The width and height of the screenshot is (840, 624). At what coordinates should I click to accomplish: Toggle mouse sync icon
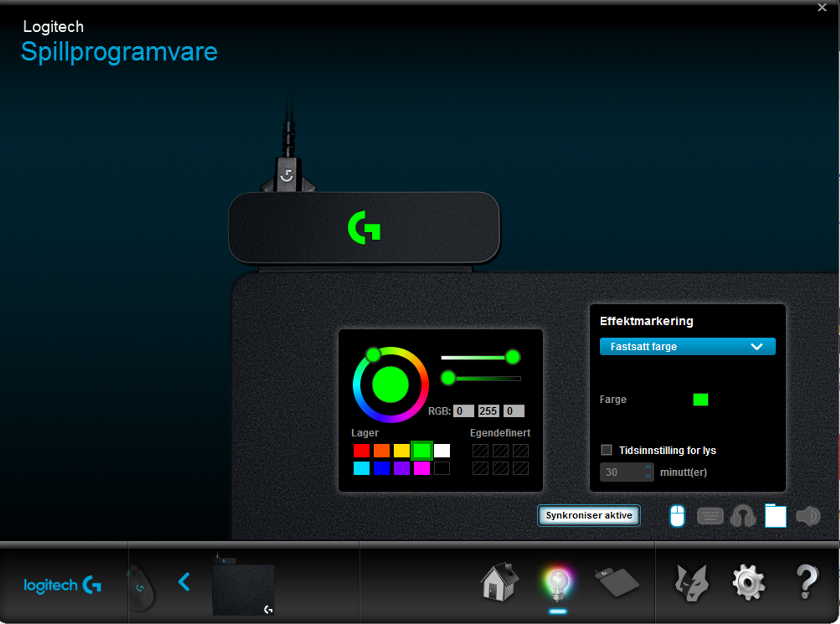[677, 516]
